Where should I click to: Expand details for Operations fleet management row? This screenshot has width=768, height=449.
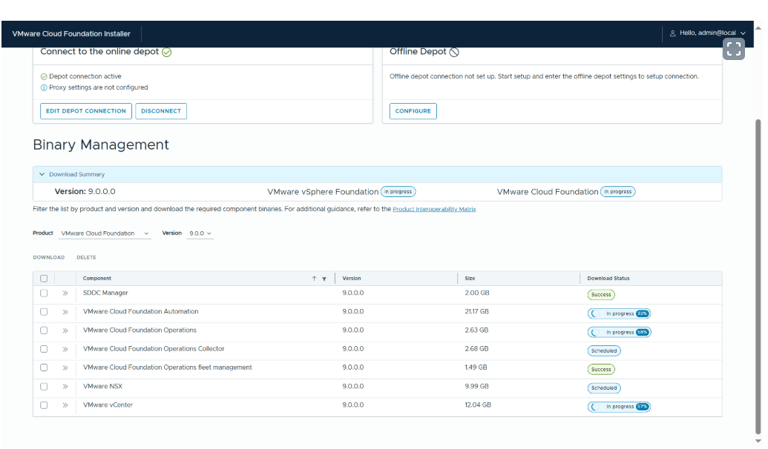coord(65,368)
